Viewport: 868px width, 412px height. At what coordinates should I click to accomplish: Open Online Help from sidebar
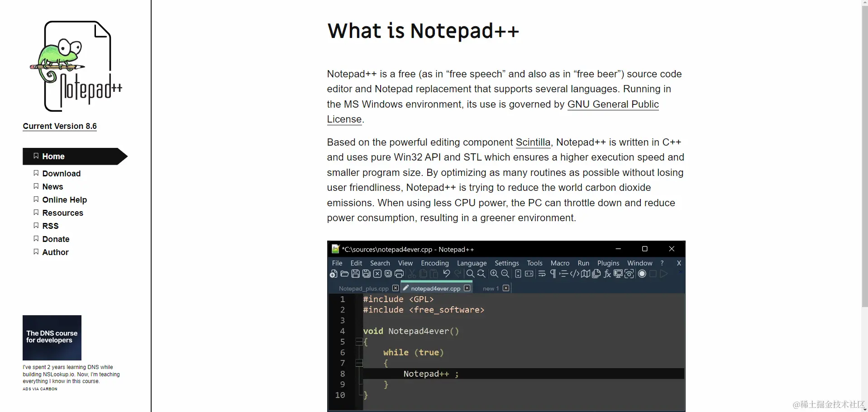coord(64,200)
